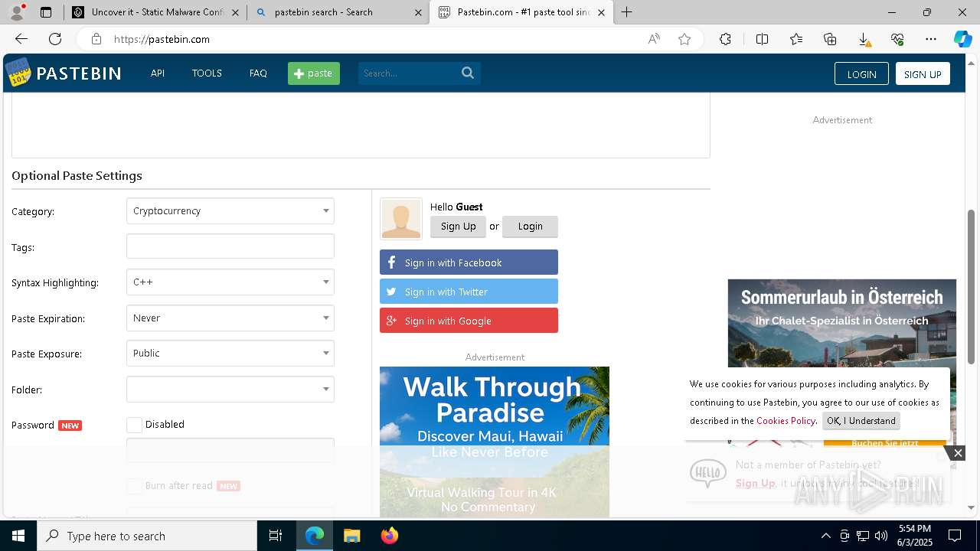Open API menu item
Image resolution: width=980 pixels, height=551 pixels.
point(158,73)
